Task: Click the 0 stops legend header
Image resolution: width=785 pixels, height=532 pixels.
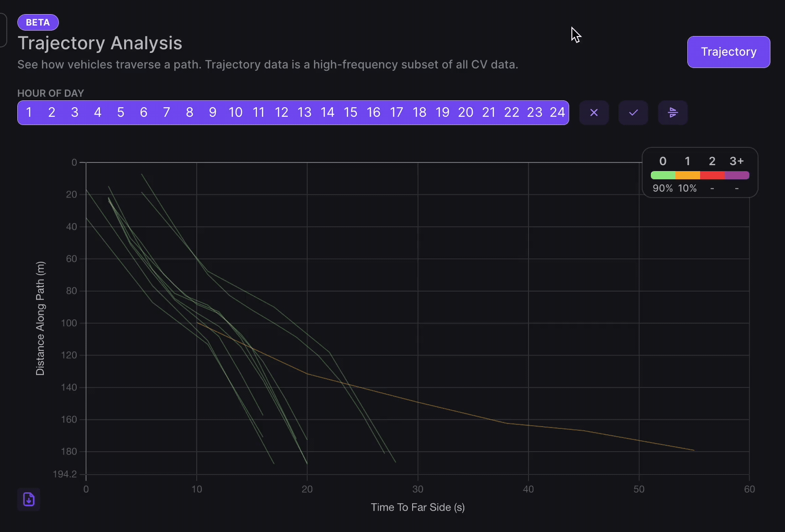Action: [x=663, y=161]
